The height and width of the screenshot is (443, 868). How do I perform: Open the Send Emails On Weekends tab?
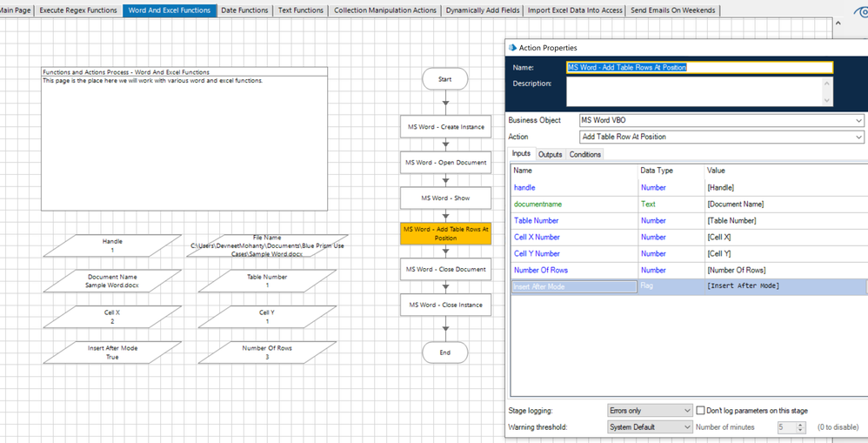coord(672,10)
